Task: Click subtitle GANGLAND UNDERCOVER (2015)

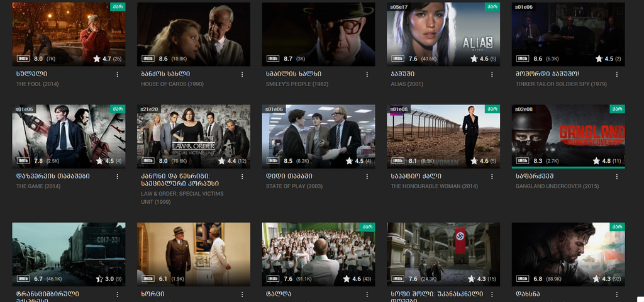Action: (x=557, y=186)
